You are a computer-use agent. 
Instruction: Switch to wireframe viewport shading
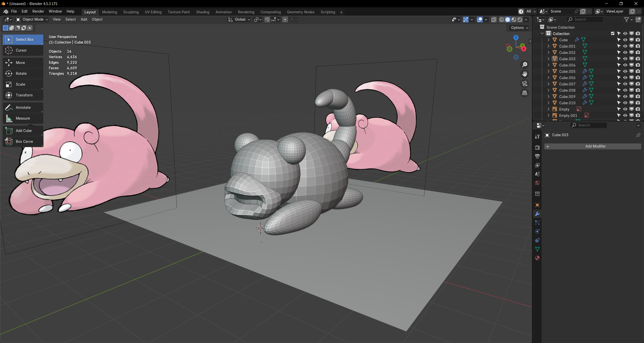point(501,20)
